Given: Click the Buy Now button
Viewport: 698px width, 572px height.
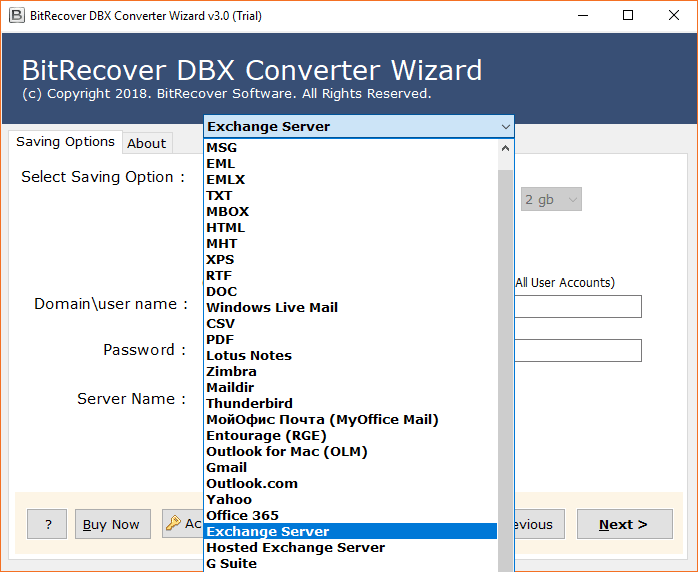Looking at the screenshot, I should click(x=111, y=524).
